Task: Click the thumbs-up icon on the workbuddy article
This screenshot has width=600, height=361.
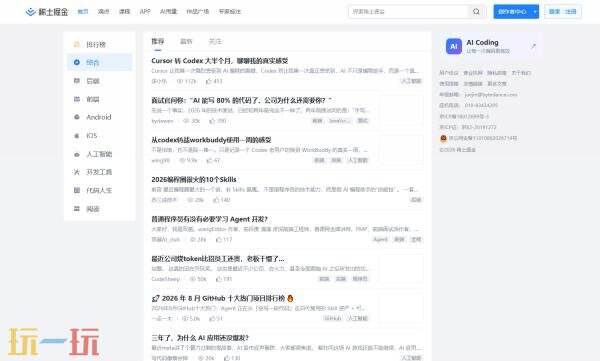Action: point(209,160)
